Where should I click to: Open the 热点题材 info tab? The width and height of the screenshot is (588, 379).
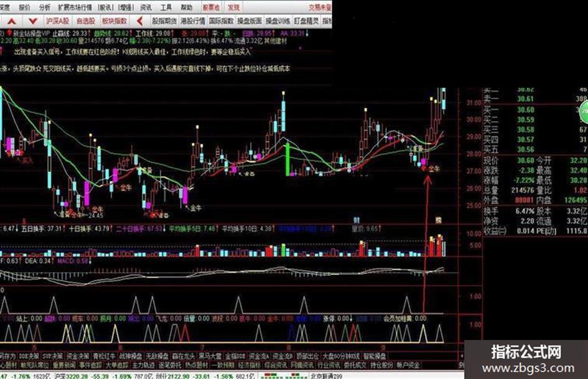[x=196, y=365]
